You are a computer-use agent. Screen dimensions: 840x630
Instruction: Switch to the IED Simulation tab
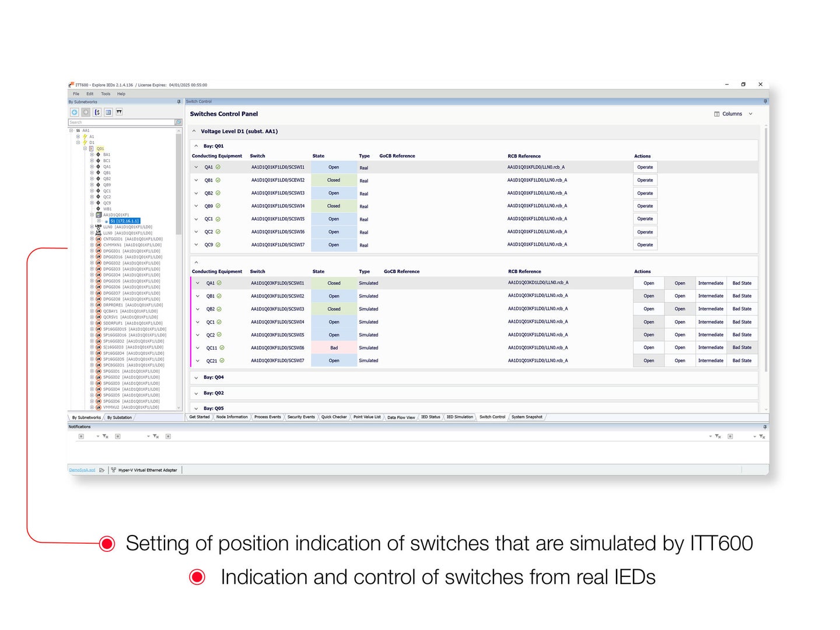(x=460, y=417)
